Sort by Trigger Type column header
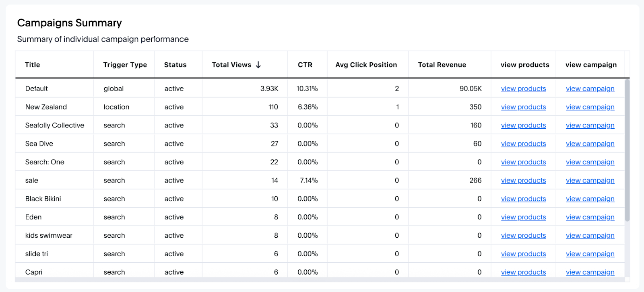 (125, 65)
